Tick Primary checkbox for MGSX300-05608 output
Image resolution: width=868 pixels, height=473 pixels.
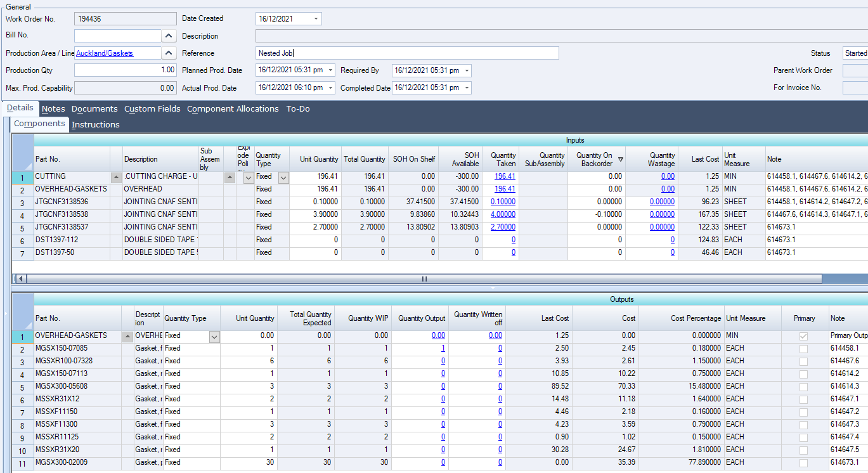pos(803,387)
